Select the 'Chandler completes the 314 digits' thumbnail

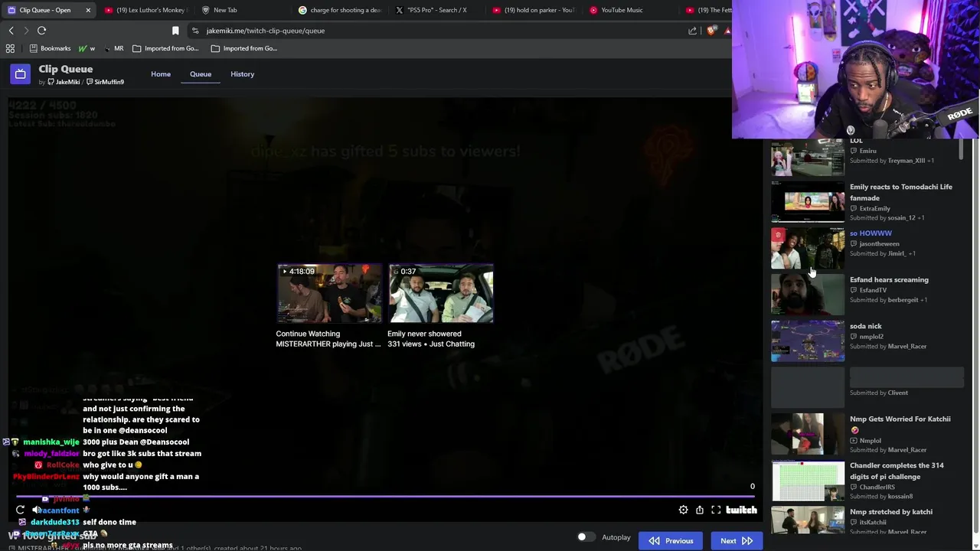tap(808, 481)
